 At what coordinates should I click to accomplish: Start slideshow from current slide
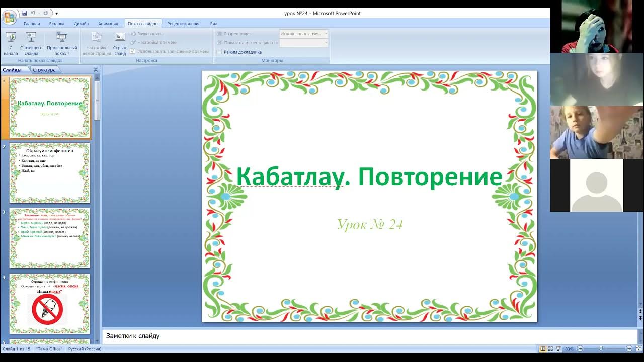click(x=31, y=44)
